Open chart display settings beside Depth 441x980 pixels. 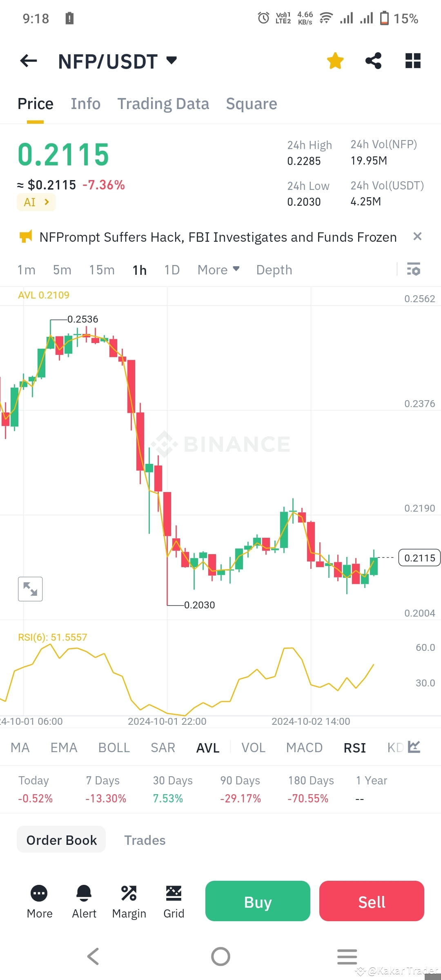tap(414, 269)
